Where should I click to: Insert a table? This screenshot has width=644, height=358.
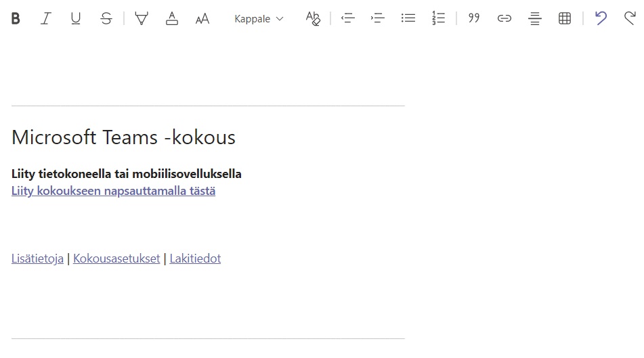click(x=565, y=19)
